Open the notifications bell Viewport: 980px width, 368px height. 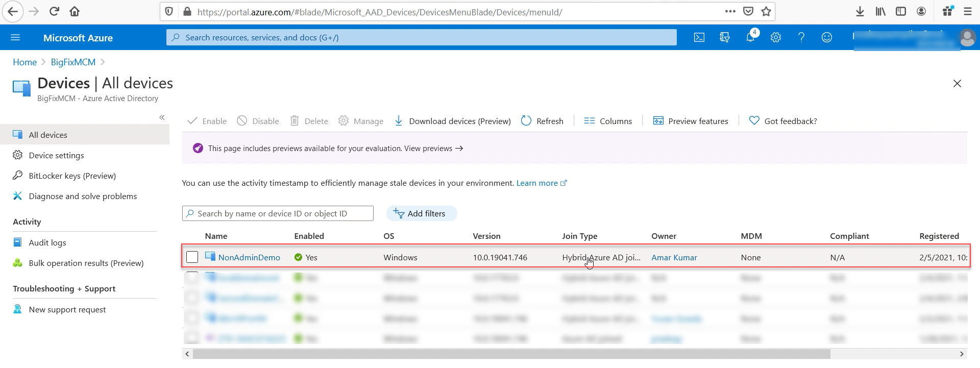[750, 37]
